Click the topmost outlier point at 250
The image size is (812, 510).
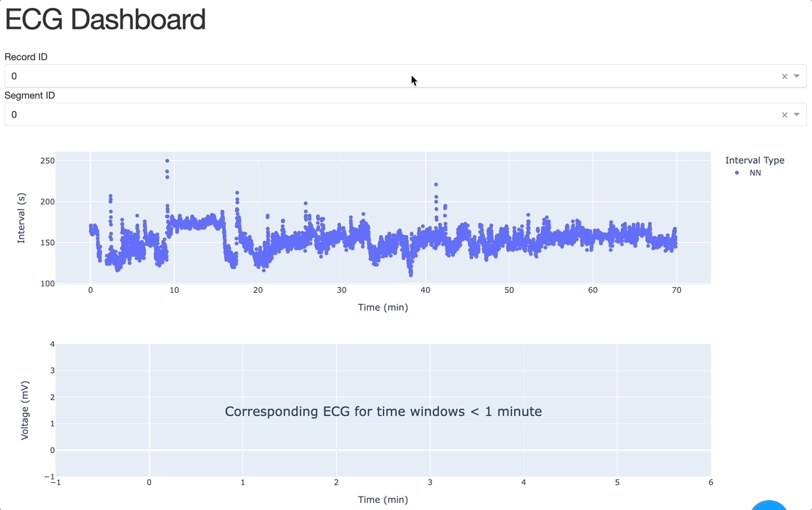coord(167,161)
